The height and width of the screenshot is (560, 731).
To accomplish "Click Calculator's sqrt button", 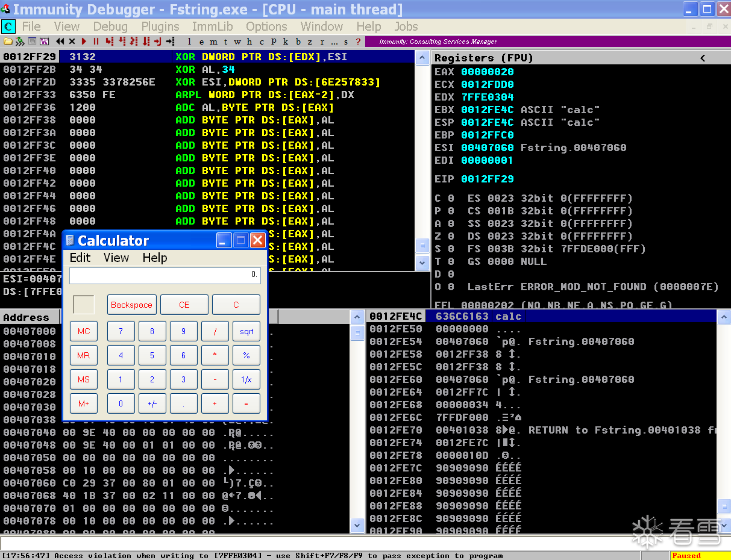I will [x=246, y=331].
